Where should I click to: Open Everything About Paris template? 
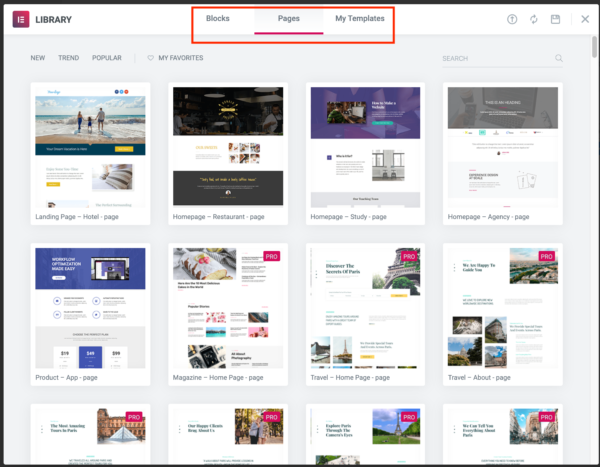(x=503, y=436)
